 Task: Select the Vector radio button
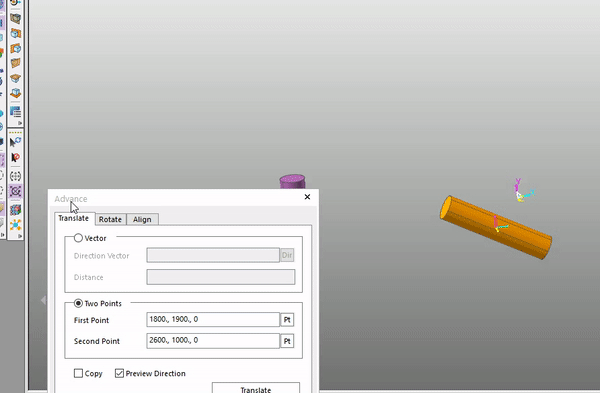(78, 238)
